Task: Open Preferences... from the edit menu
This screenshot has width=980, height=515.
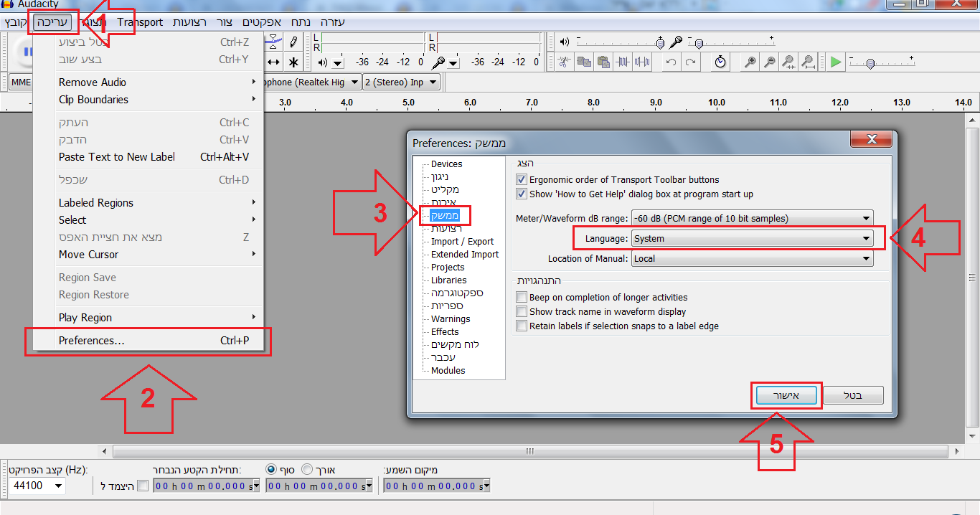Action: click(148, 341)
